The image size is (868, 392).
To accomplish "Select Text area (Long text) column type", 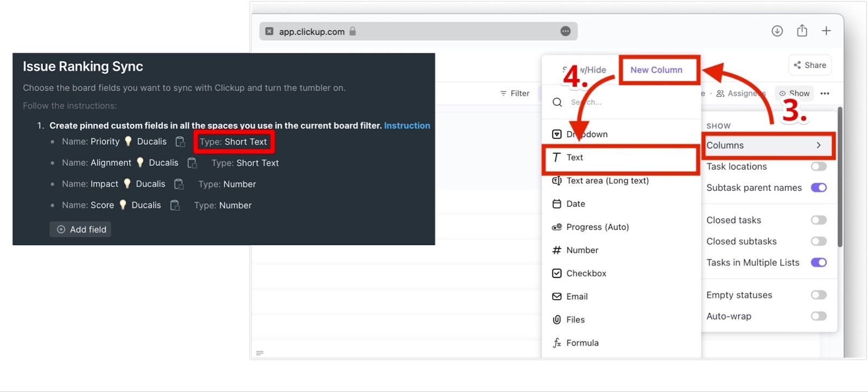I will click(x=621, y=181).
